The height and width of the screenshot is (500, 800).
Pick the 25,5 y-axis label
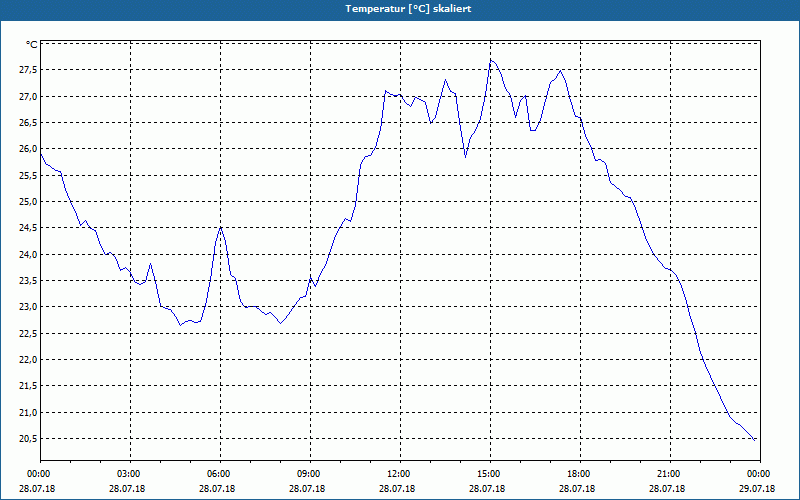pyautogui.click(x=28, y=176)
